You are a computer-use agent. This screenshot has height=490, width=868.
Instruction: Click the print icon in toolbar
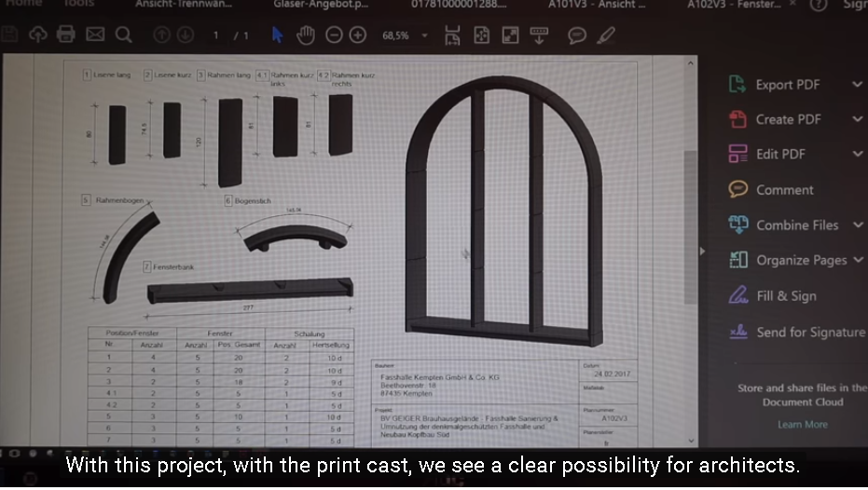pyautogui.click(x=66, y=35)
